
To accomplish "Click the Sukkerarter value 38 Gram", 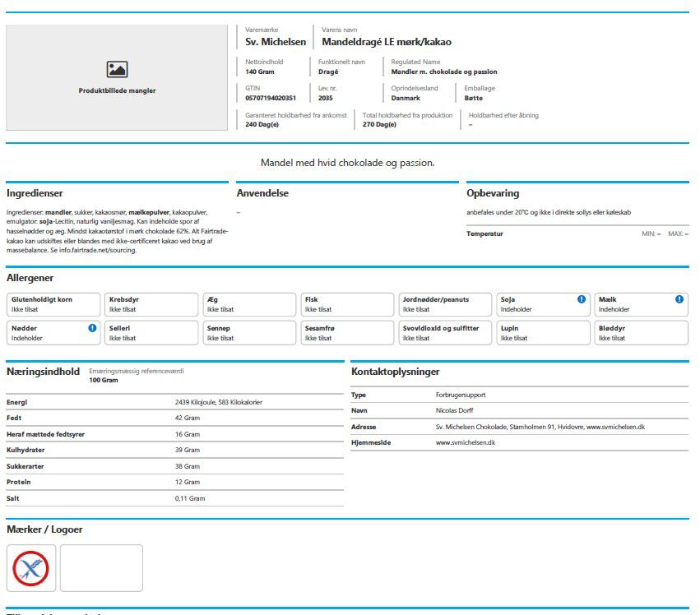I will [x=188, y=466].
